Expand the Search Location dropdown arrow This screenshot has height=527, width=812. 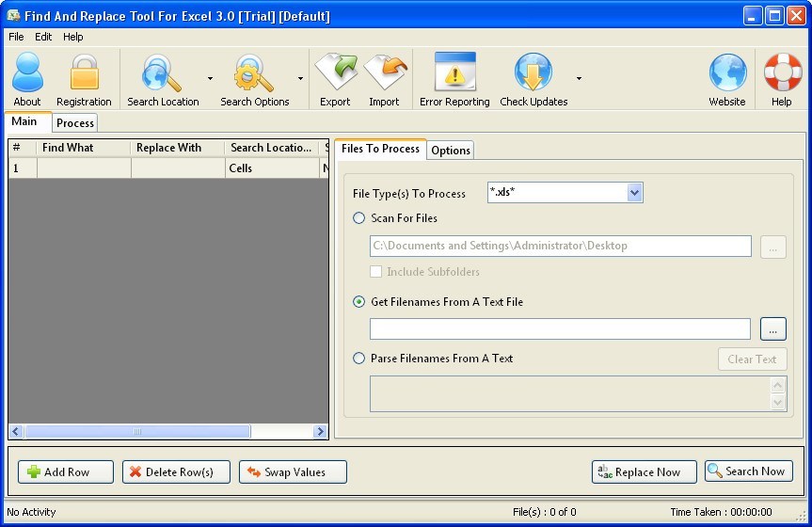pyautogui.click(x=210, y=78)
